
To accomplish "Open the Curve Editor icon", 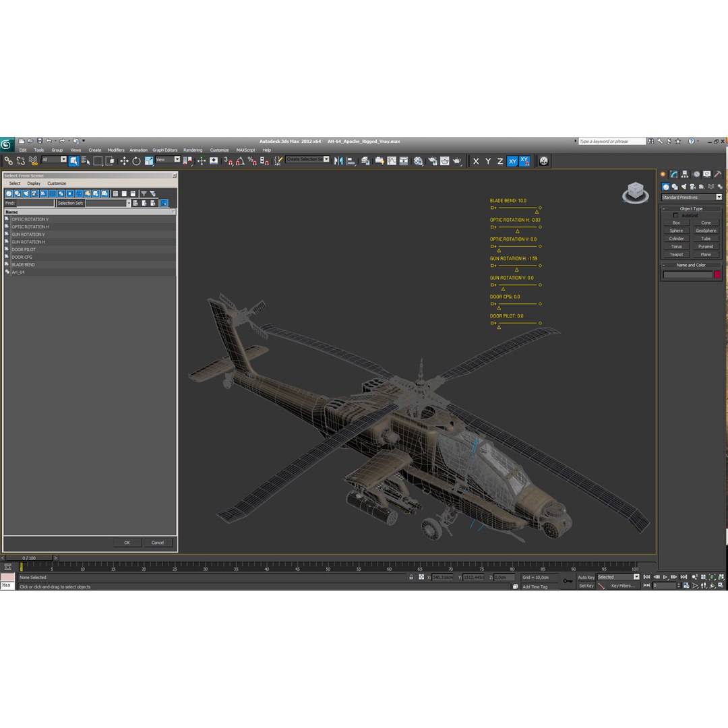I will [x=392, y=161].
